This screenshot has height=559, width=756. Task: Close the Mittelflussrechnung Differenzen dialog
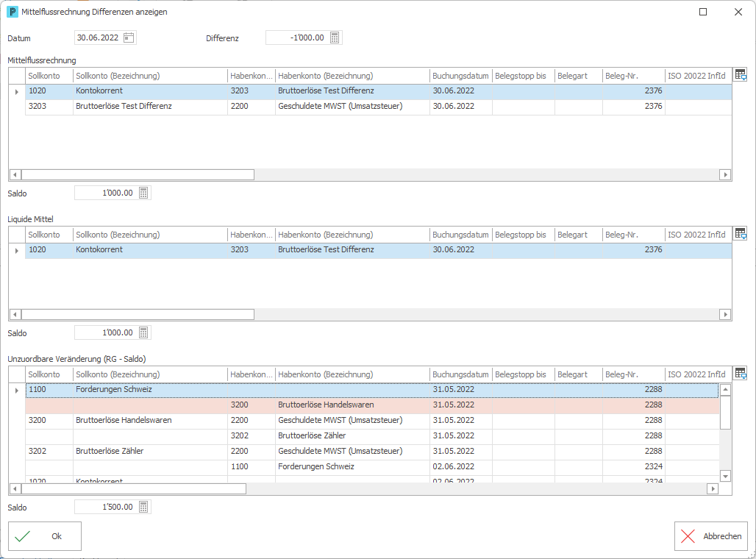click(x=738, y=12)
